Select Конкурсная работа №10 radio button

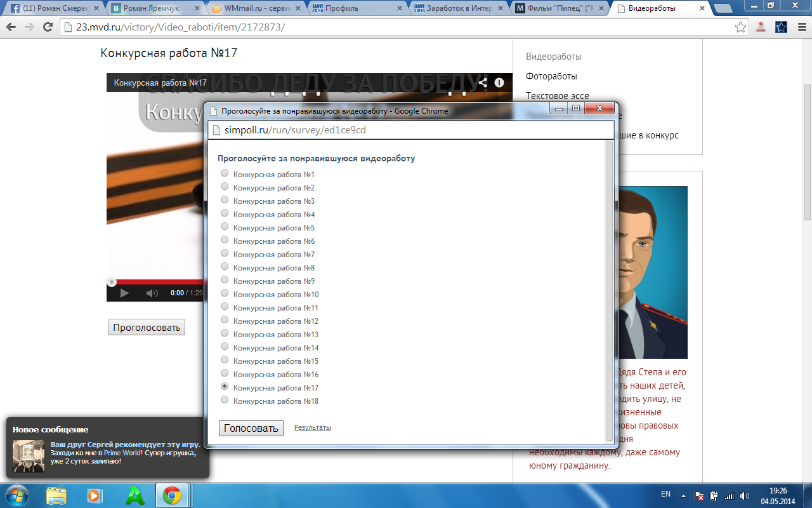(x=224, y=293)
